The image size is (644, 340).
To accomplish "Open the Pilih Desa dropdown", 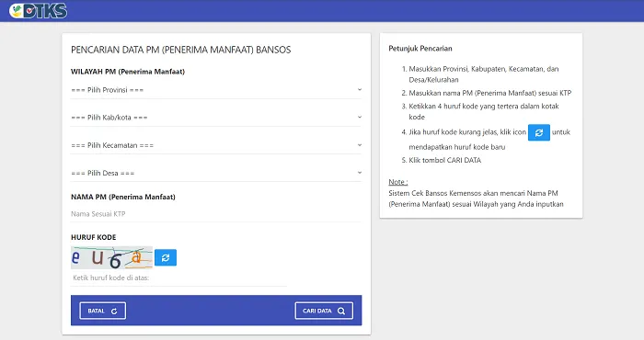I will coord(216,173).
